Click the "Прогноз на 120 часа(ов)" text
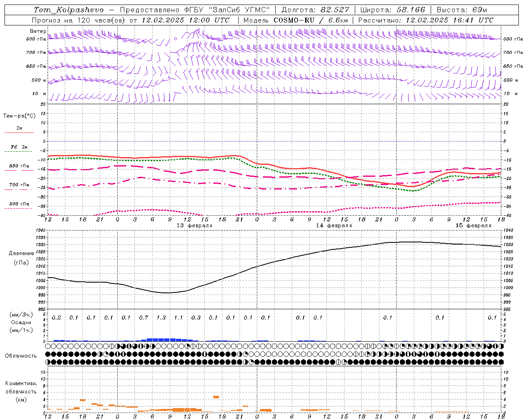Viewport: 525px width, 420px height. point(79,20)
